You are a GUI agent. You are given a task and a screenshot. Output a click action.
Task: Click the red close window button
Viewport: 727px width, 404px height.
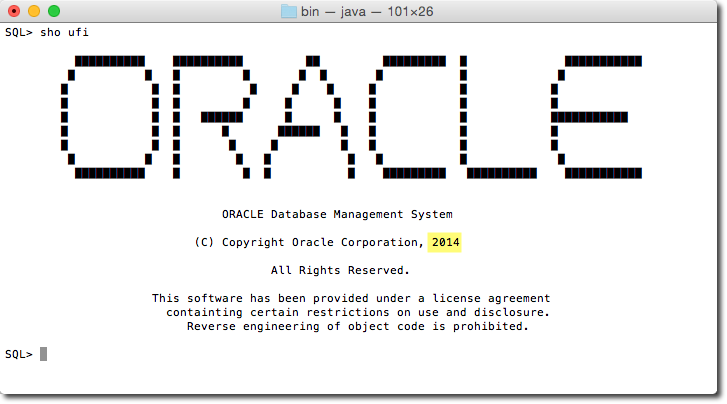[14, 11]
